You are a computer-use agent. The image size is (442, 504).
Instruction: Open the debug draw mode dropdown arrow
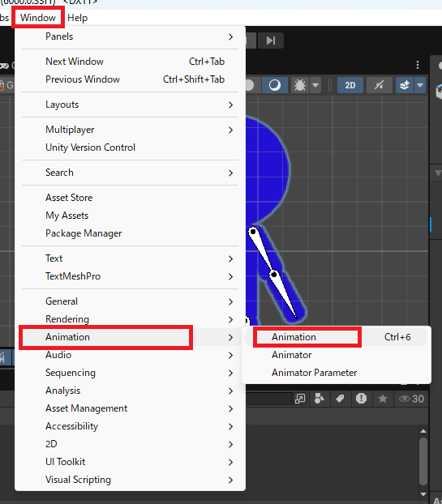click(315, 85)
